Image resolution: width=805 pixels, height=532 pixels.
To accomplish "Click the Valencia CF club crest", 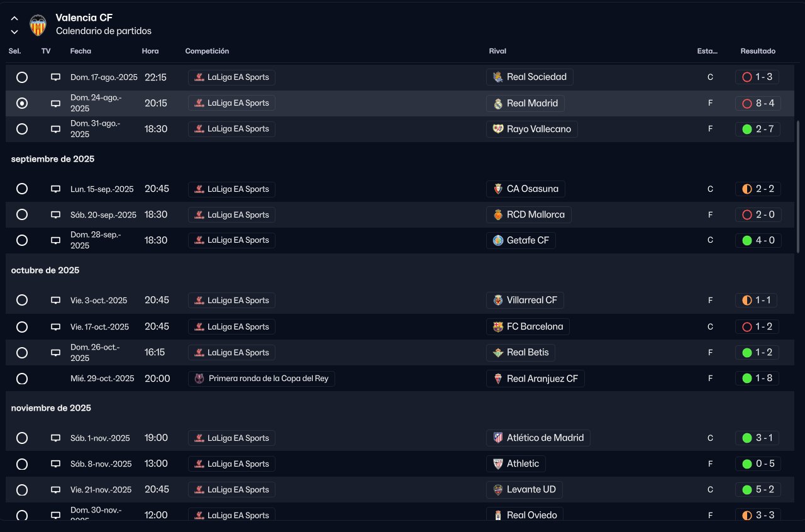I will [x=38, y=25].
